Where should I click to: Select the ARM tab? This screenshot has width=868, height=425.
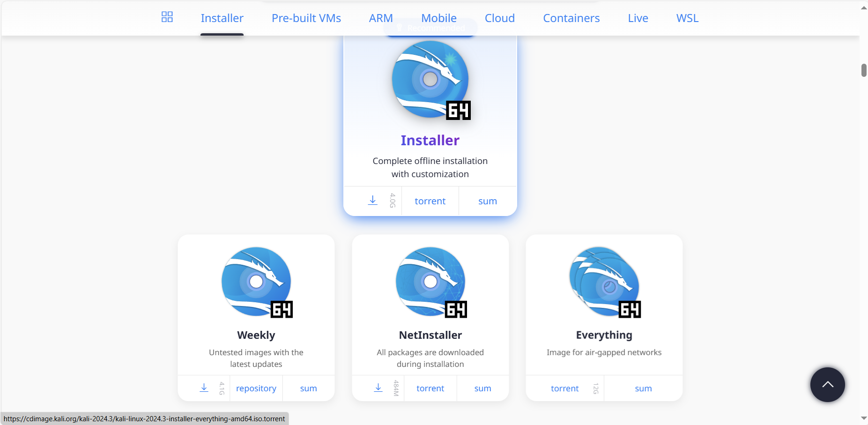pos(381,18)
